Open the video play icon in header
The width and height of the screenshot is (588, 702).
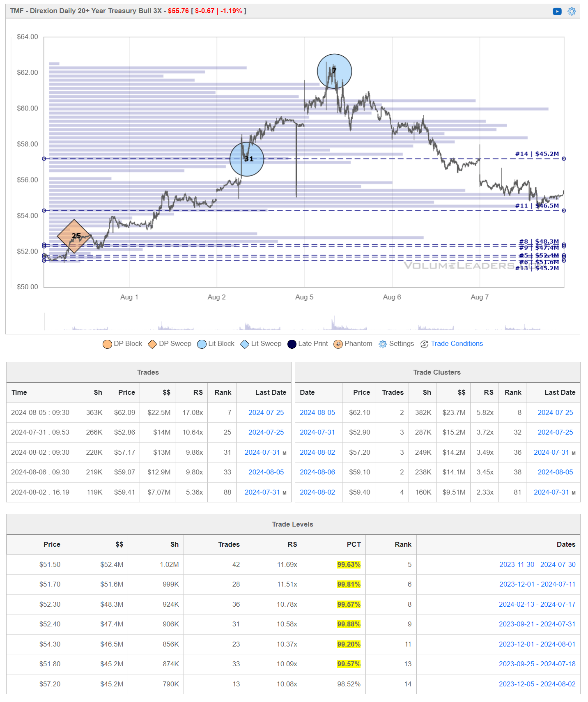[x=557, y=11]
